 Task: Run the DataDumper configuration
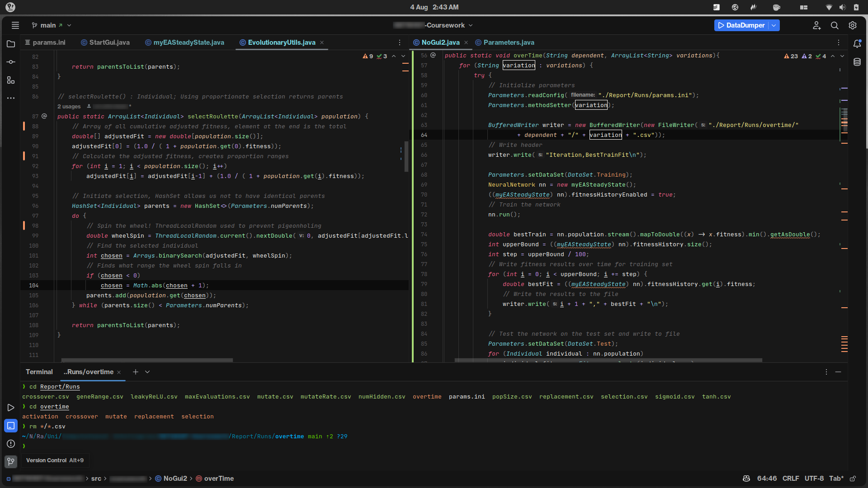pos(721,25)
